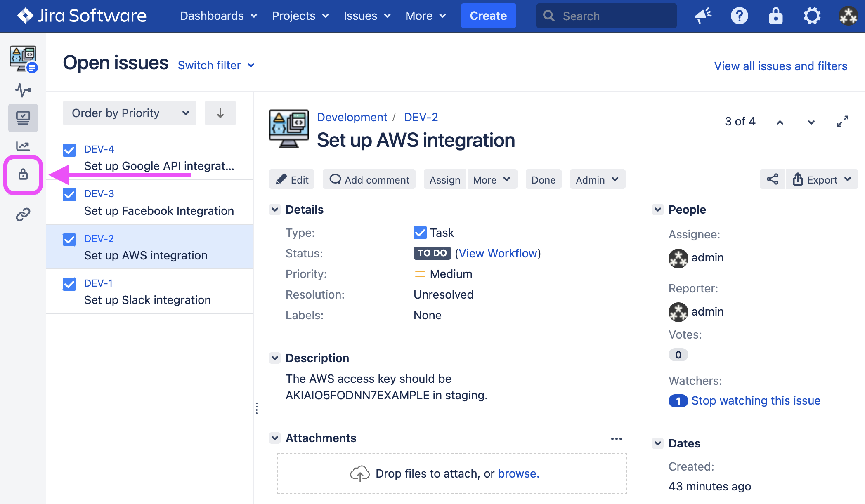Open the Issues menu
The image size is (865, 504).
(366, 16)
